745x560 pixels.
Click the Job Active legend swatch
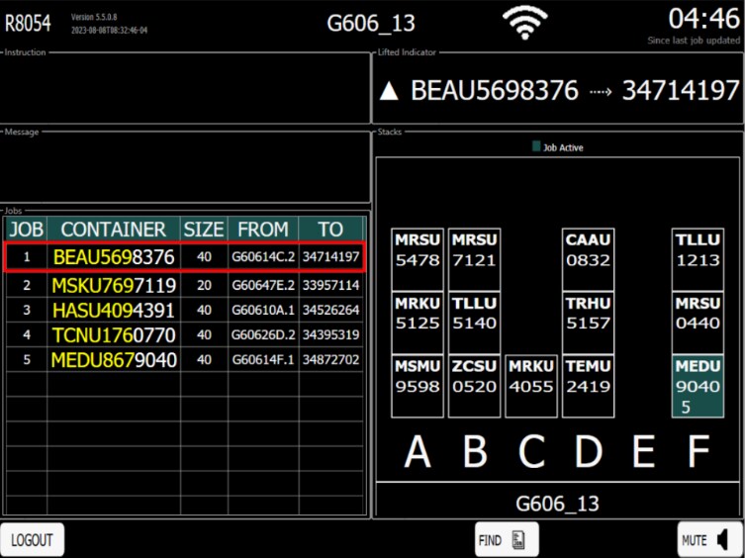[536, 146]
